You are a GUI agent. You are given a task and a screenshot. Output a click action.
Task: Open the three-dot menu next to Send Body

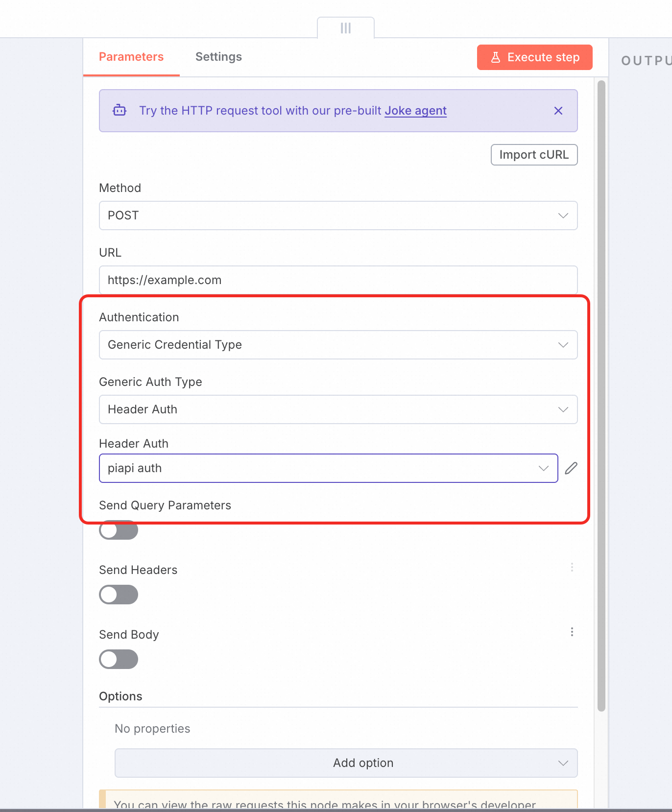572,632
